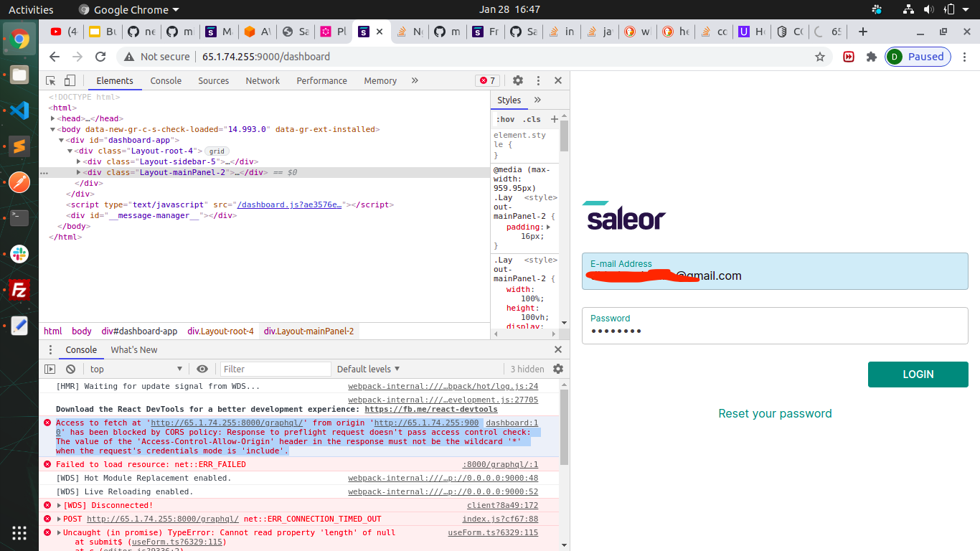The width and height of the screenshot is (980, 551).
Task: Open the dashboard.js script source link
Action: point(289,205)
